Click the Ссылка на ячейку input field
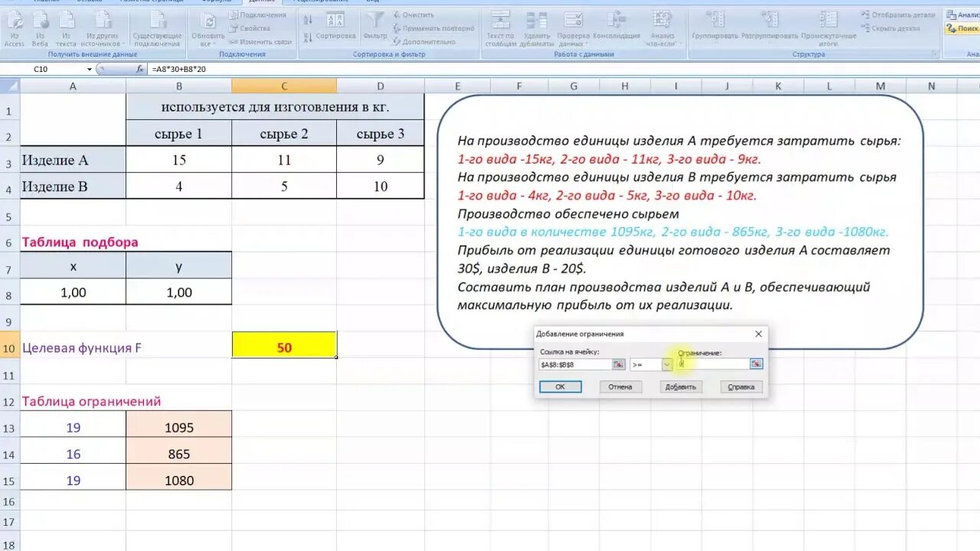Screen dimensions: 980x551 point(575,364)
